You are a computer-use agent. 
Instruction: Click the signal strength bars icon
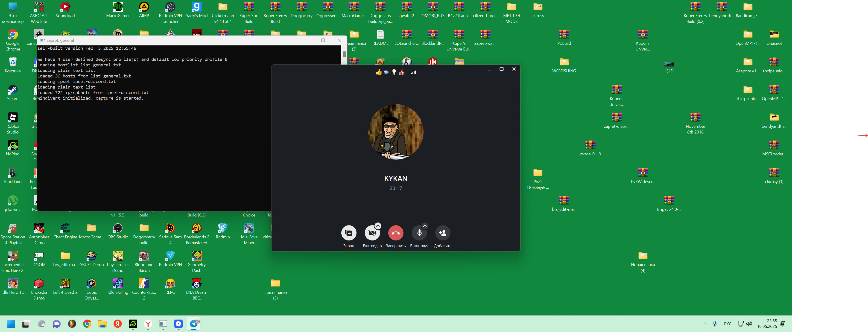pyautogui.click(x=413, y=72)
